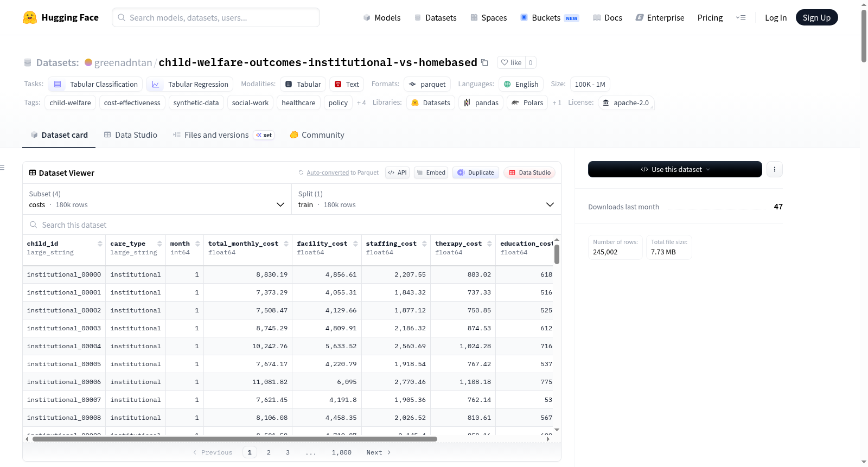Focus the Search this dataset field
Screen dimensions: 868x467
coord(292,225)
